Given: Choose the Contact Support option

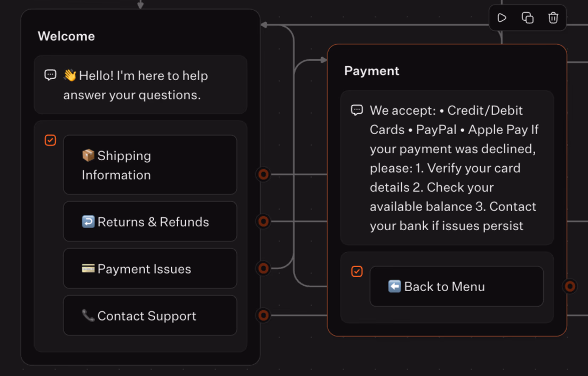Looking at the screenshot, I should (x=150, y=316).
